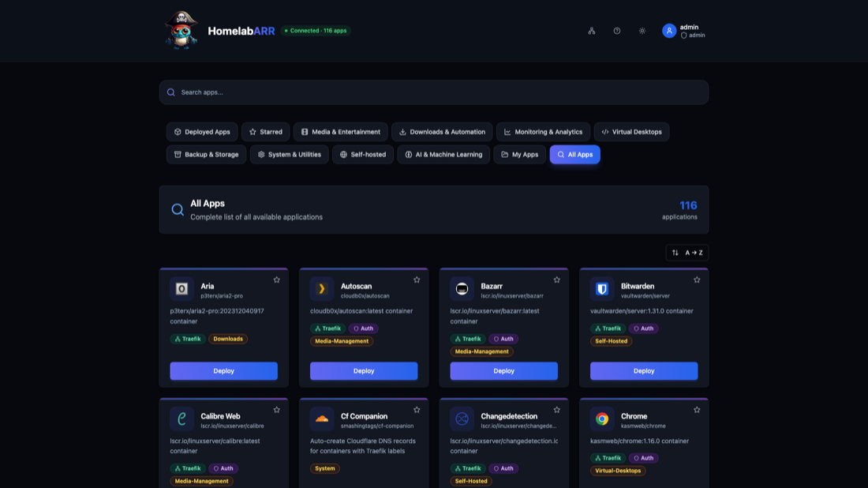868x488 pixels.
Task: Open the A → Z sort control
Action: [x=687, y=253]
